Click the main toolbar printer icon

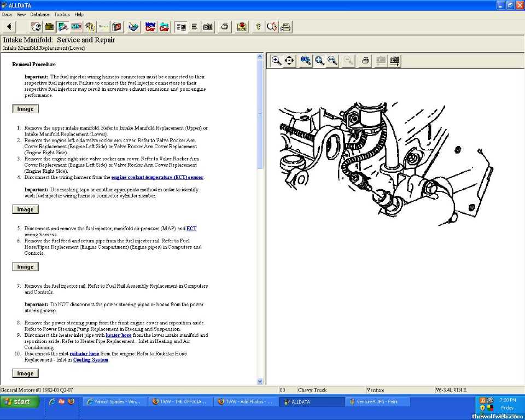click(224, 27)
